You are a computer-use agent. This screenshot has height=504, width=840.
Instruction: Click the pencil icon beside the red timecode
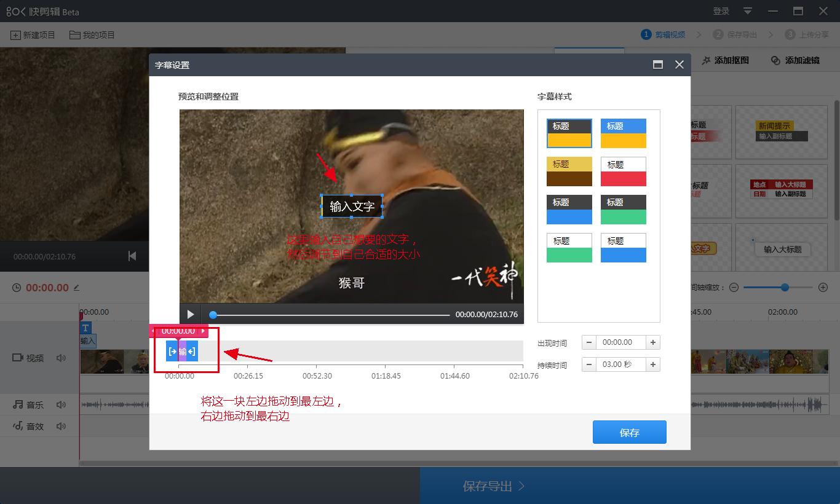tap(77, 288)
